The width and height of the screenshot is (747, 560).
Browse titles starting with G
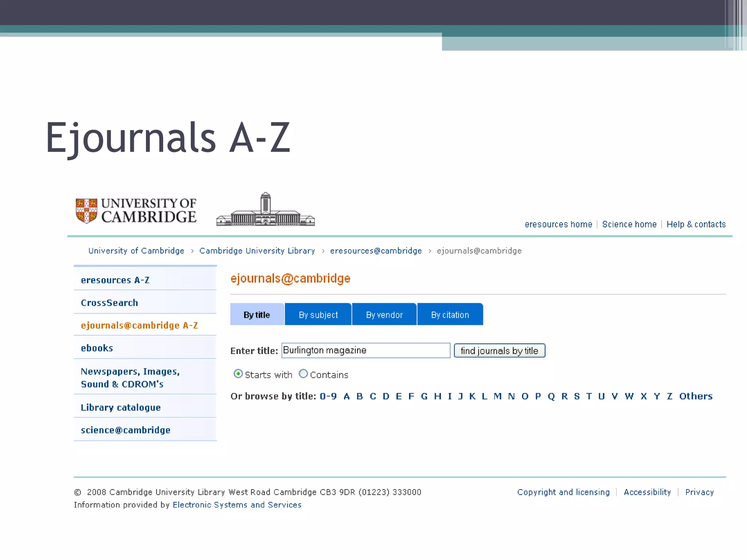click(424, 396)
